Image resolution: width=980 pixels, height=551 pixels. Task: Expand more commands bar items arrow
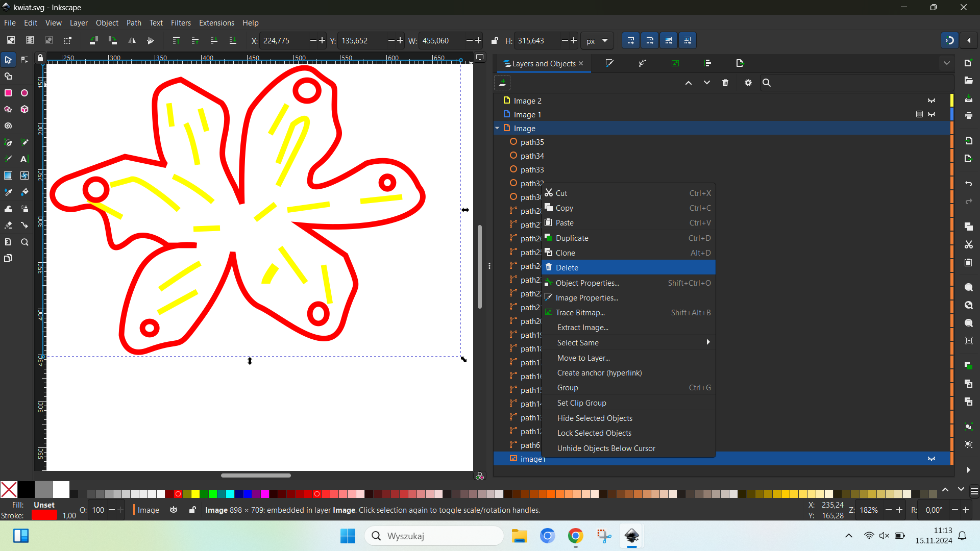click(x=968, y=470)
